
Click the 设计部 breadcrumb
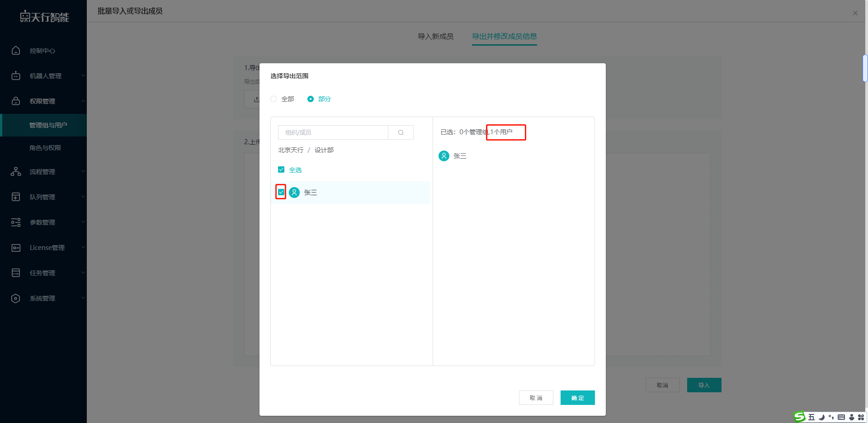(324, 150)
